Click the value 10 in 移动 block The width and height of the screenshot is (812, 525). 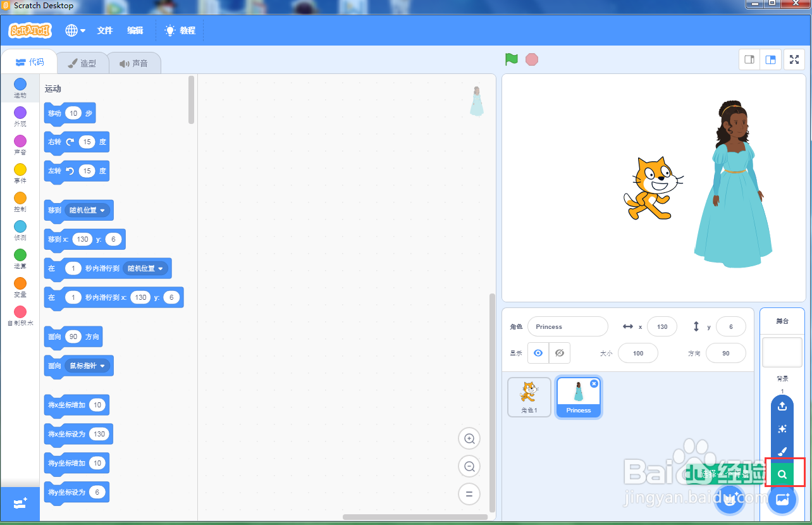tap(73, 113)
